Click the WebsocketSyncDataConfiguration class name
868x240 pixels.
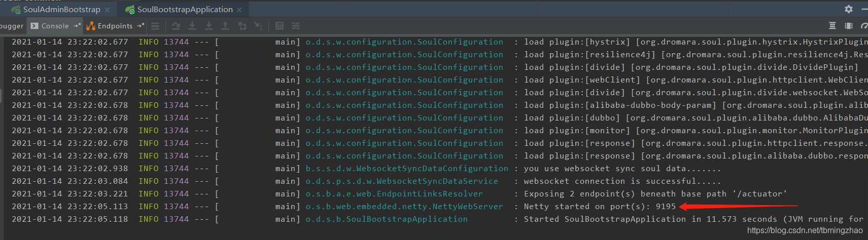[407, 169]
